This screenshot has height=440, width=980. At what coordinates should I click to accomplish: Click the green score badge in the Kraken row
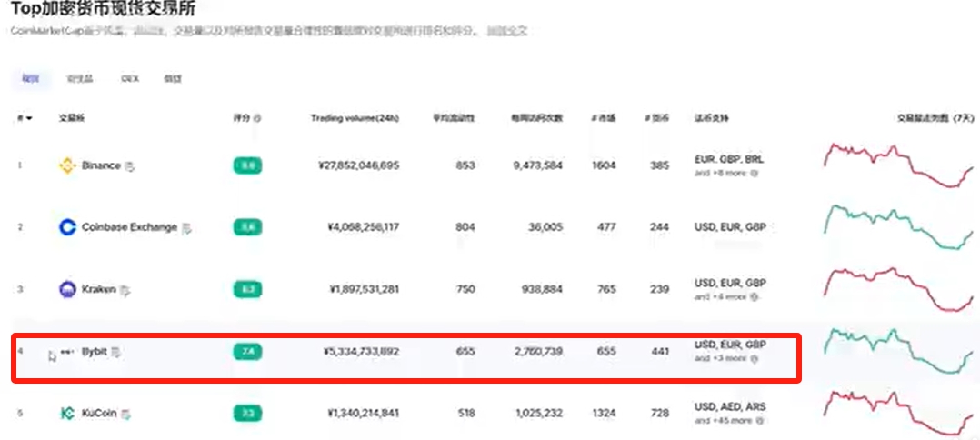click(x=247, y=289)
